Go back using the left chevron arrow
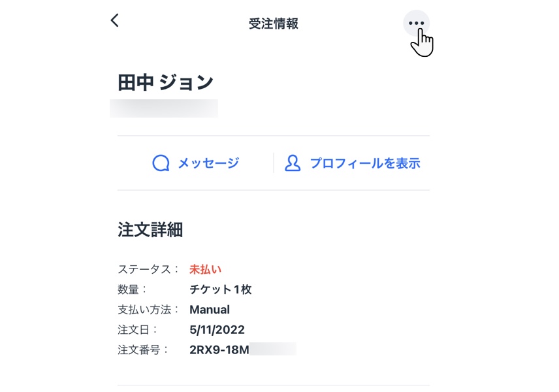This screenshot has width=559, height=392. pyautogui.click(x=115, y=20)
